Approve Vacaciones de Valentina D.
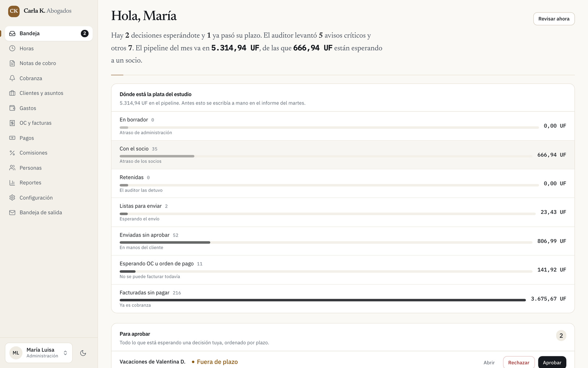The width and height of the screenshot is (588, 368). (x=552, y=362)
